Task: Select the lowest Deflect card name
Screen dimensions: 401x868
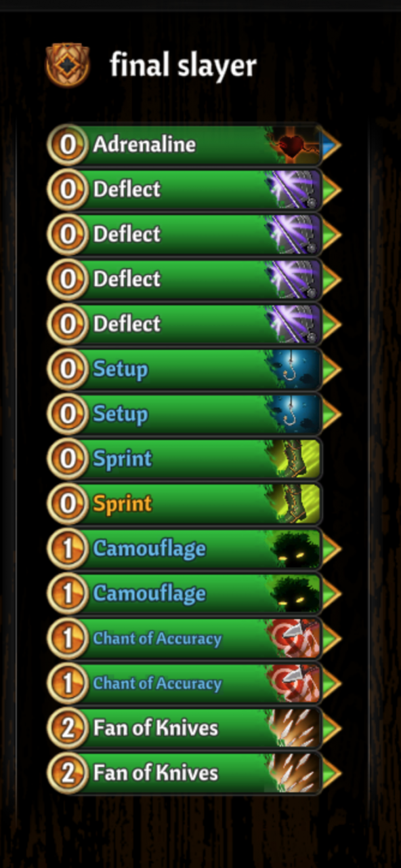Action: point(127,323)
